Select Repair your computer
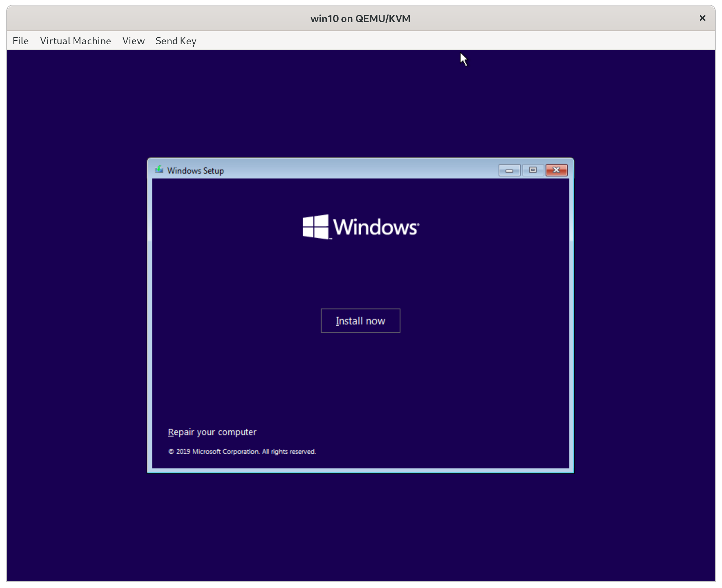Screen dimensions: 722x588 tap(212, 432)
